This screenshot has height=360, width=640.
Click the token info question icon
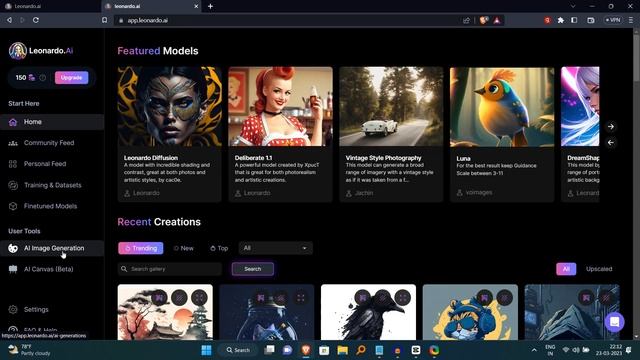point(42,78)
